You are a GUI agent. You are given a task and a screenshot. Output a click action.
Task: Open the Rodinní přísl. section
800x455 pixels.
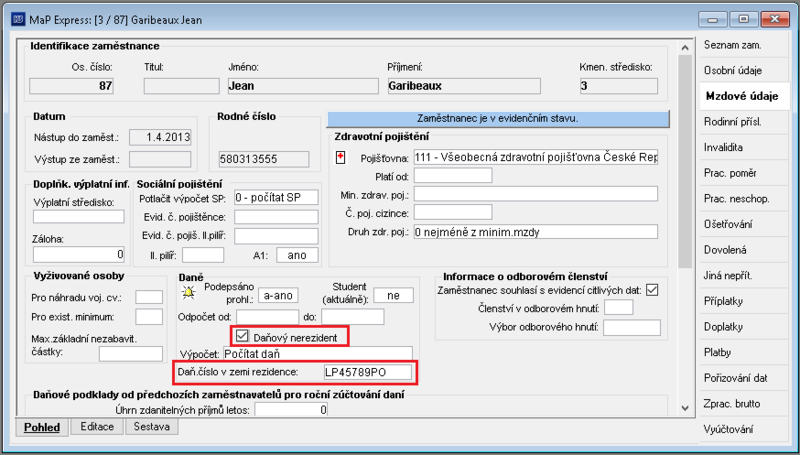coord(744,122)
